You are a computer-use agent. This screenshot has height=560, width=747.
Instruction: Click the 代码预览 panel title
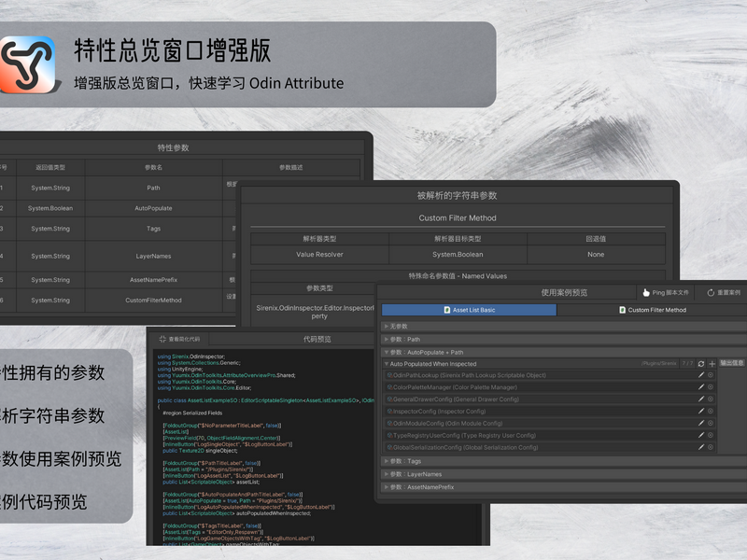pos(317,339)
